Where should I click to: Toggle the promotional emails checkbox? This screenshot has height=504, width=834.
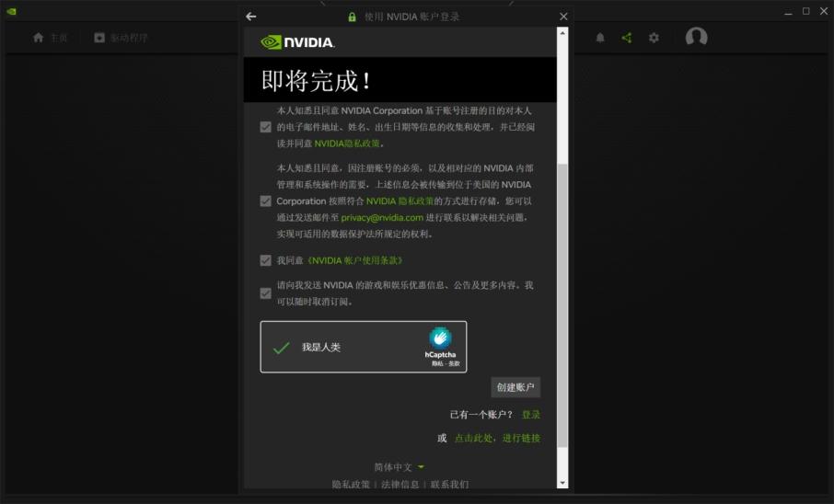point(266,293)
